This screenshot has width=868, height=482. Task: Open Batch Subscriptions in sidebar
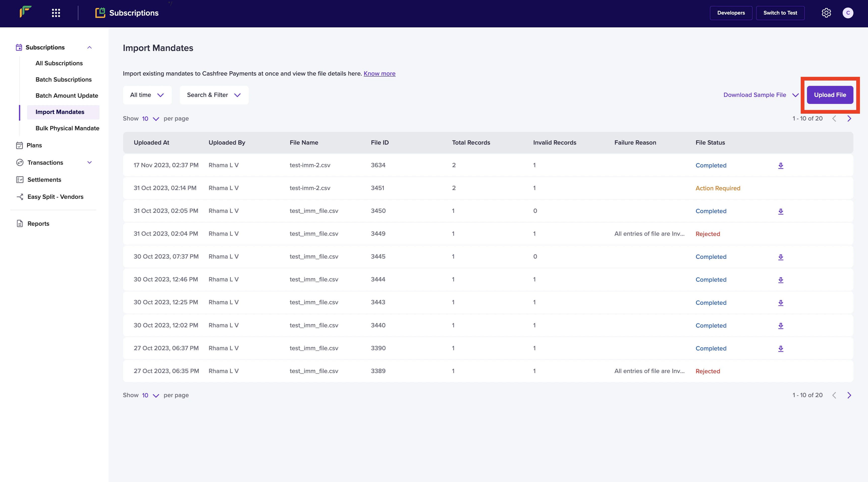tap(63, 80)
